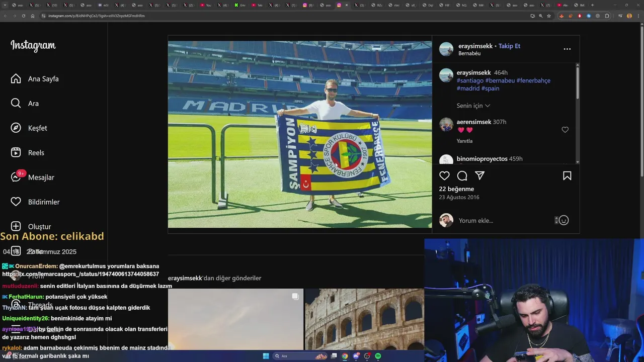644x362 pixels.
Task: Open the #madrid hashtag
Action: (468, 88)
